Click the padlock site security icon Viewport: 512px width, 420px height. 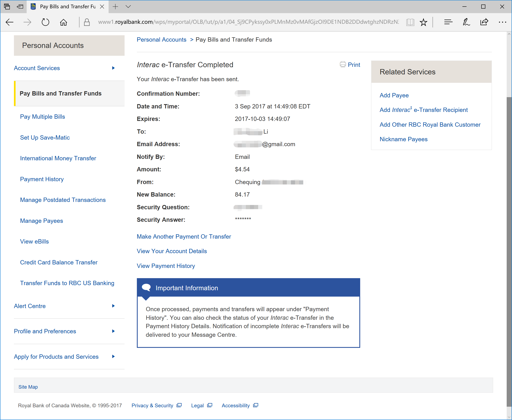pos(87,22)
